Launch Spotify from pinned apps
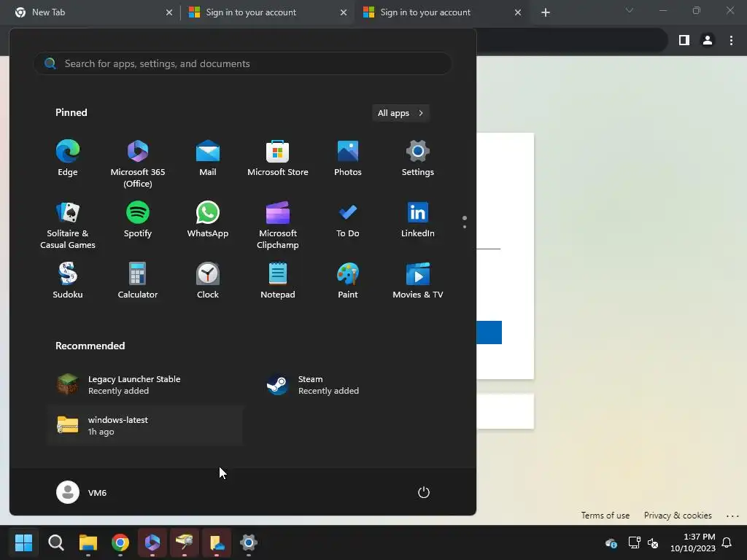The width and height of the screenshot is (747, 560). coord(138,219)
